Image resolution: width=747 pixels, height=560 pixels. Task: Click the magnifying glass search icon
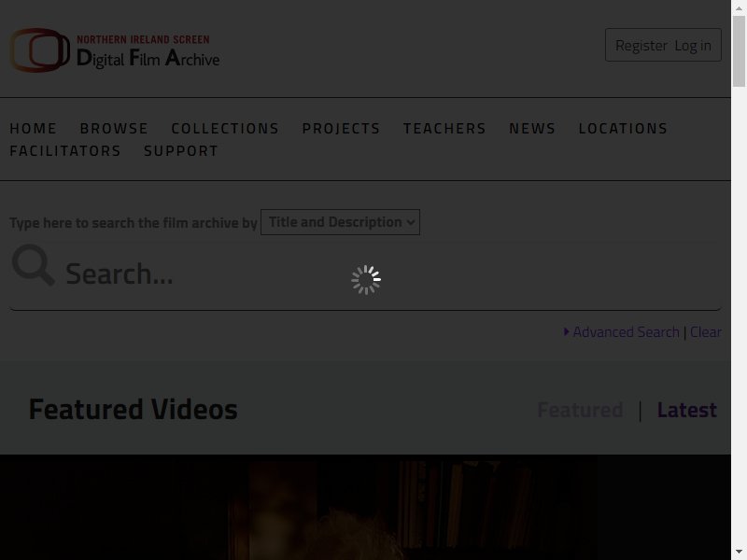[33, 266]
